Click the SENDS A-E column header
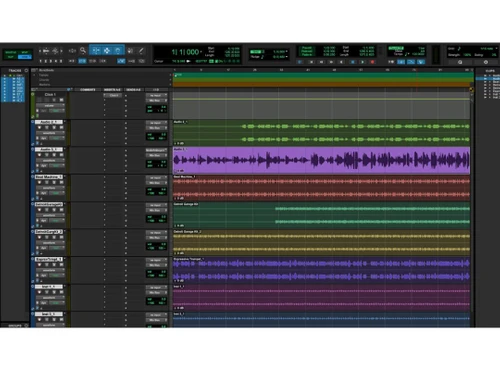Image resolution: width=500 pixels, height=375 pixels. click(x=134, y=90)
